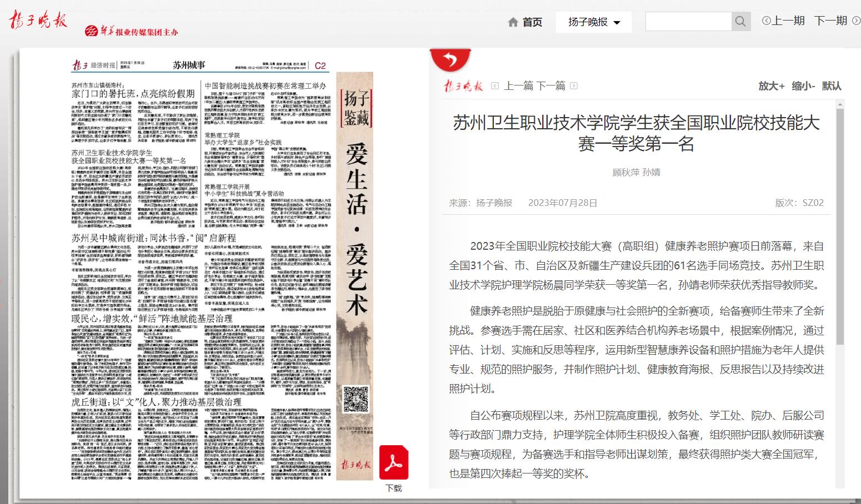
Task: Go to next issue 下一期
Action: pyautogui.click(x=830, y=21)
